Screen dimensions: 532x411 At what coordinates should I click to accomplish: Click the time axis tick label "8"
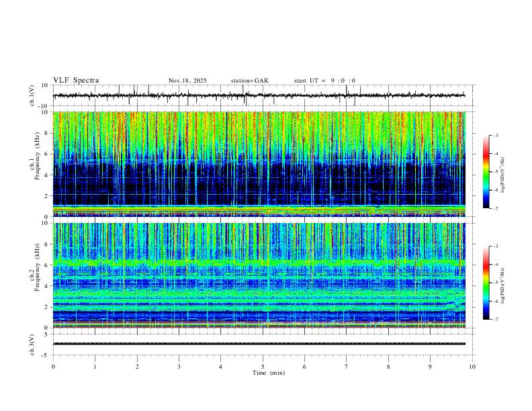388,367
